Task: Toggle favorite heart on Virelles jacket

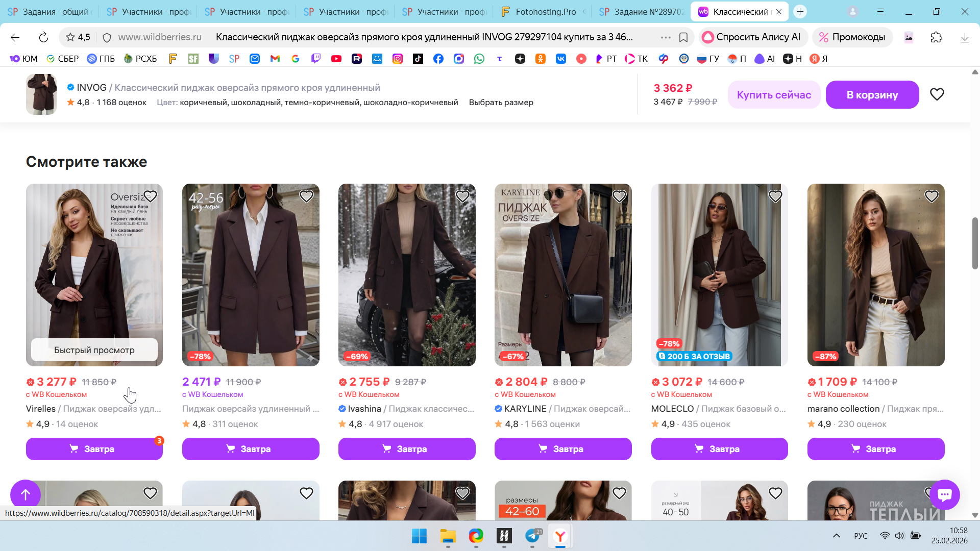Action: click(x=150, y=196)
